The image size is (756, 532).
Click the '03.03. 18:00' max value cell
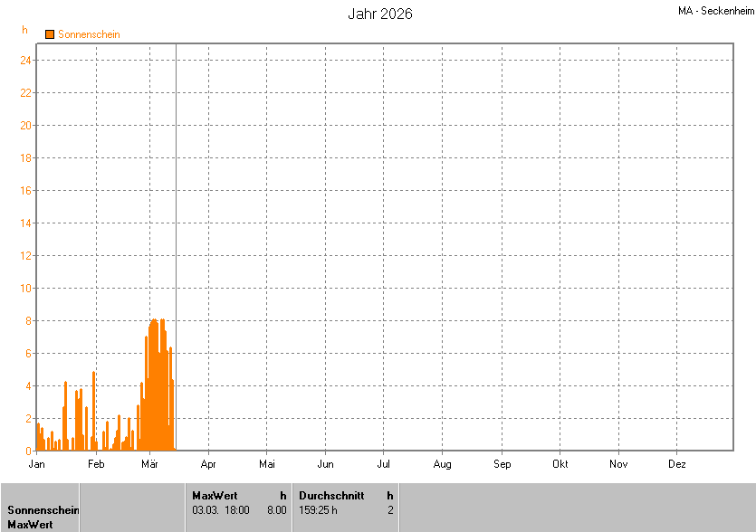click(221, 510)
